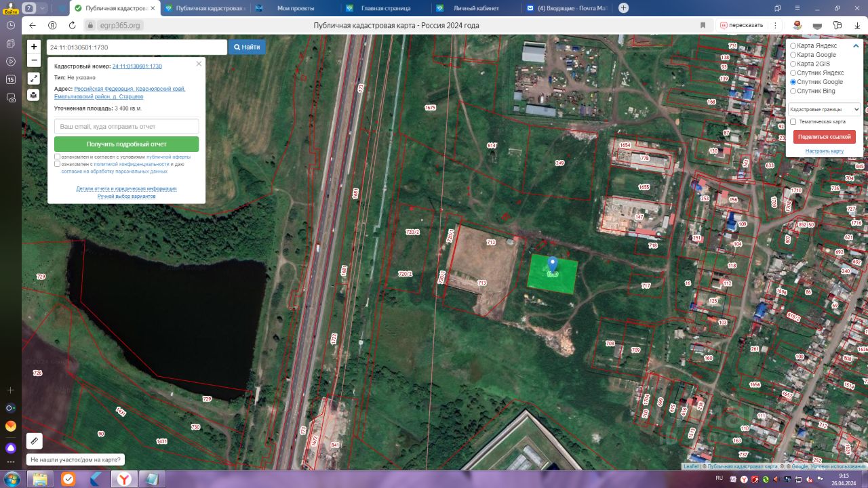Open File Explorer from taskbar

[40, 479]
